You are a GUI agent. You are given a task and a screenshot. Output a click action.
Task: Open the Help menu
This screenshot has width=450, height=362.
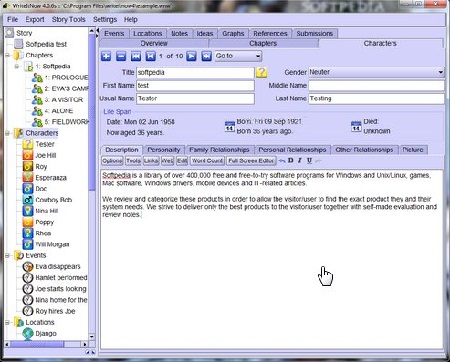pos(131,20)
